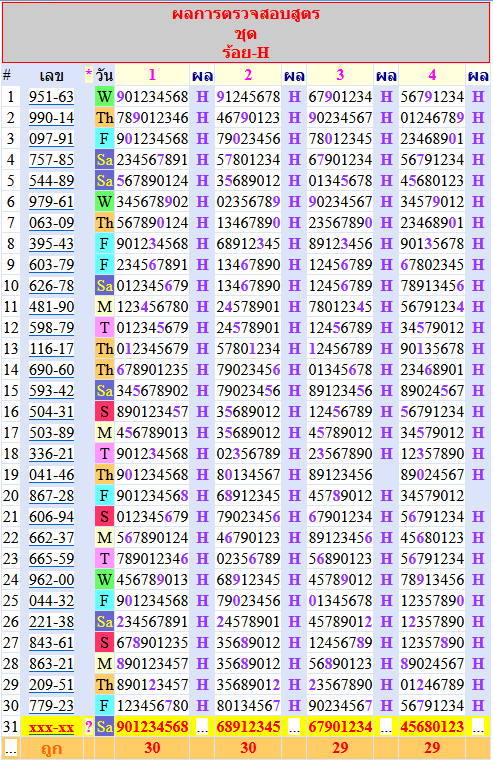Click the red prediction 68912345 in row 31

248,727
